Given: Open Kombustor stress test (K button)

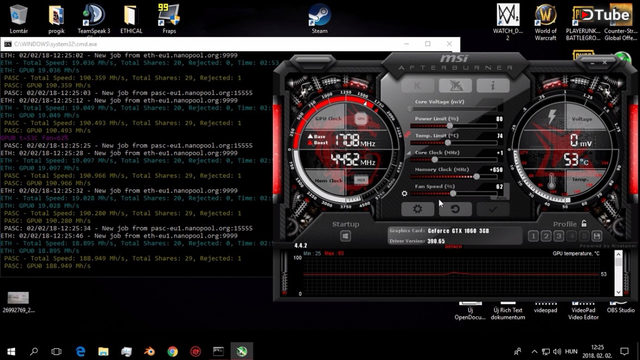Looking at the screenshot, I should click(418, 86).
